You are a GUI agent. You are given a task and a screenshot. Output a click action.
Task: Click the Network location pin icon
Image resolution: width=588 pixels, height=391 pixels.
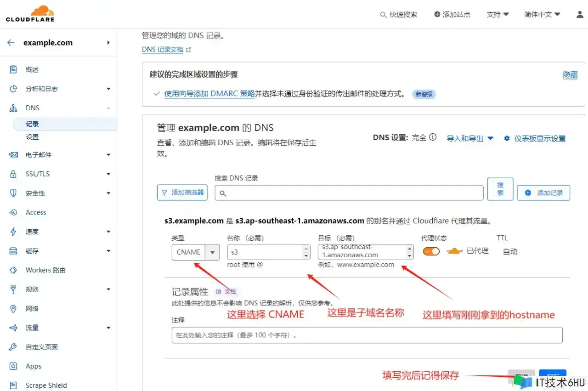(13, 309)
